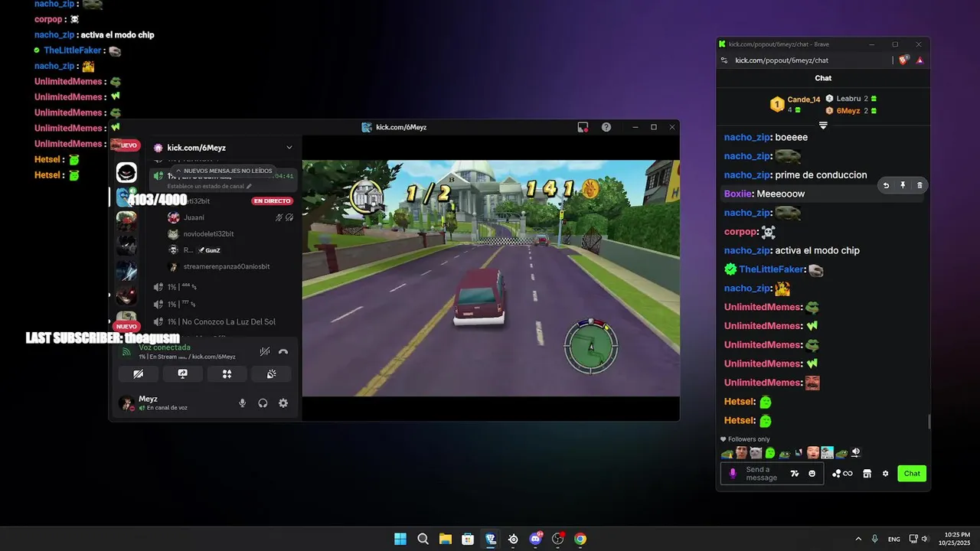Insert the white cat quick emote
Image resolution: width=980 pixels, height=551 pixels.
coord(756,453)
